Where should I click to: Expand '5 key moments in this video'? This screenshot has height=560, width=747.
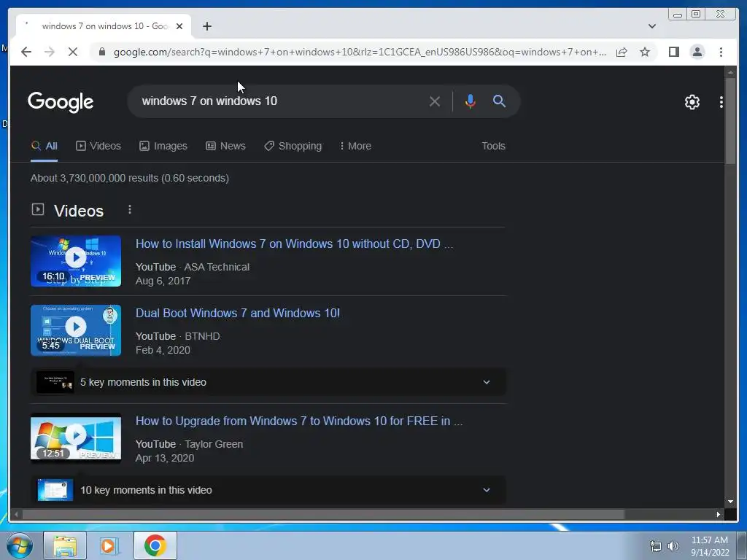click(x=268, y=382)
